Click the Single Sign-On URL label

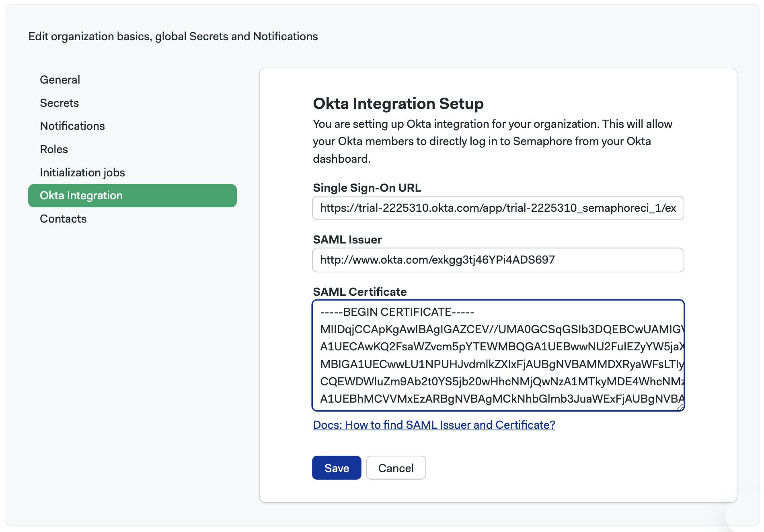pyautogui.click(x=367, y=188)
